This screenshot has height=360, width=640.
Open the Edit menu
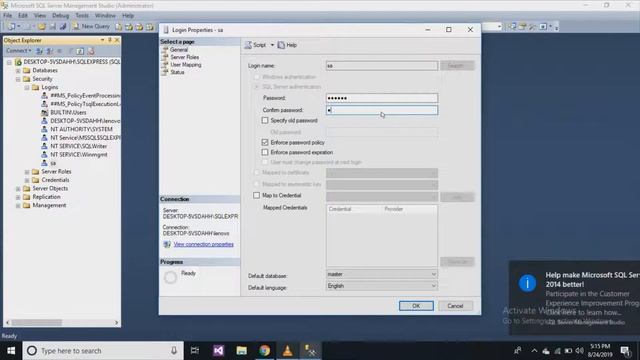click(x=23, y=16)
